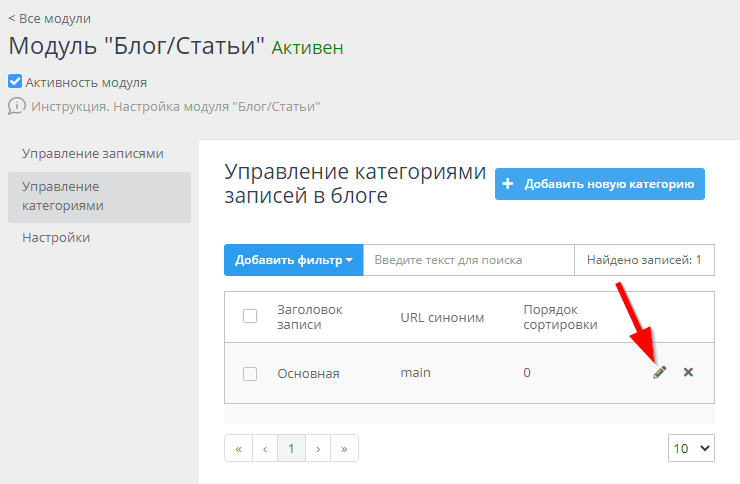Screen dimensions: 740x484
Task: Jump to last page with double-right arrow
Action: pos(344,449)
